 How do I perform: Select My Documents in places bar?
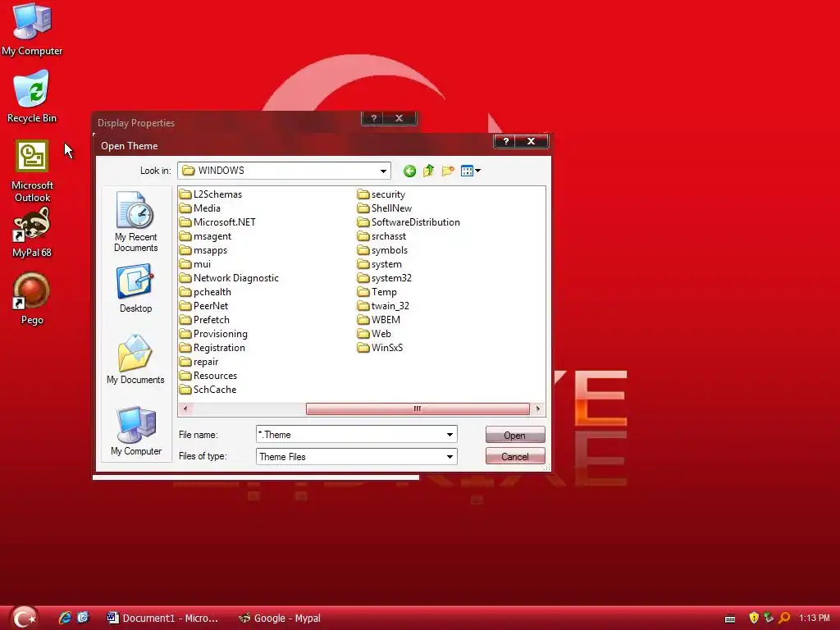click(x=135, y=358)
